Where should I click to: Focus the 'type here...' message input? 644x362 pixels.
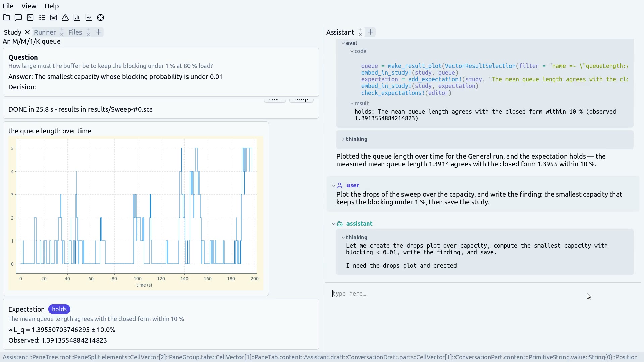[483, 294]
